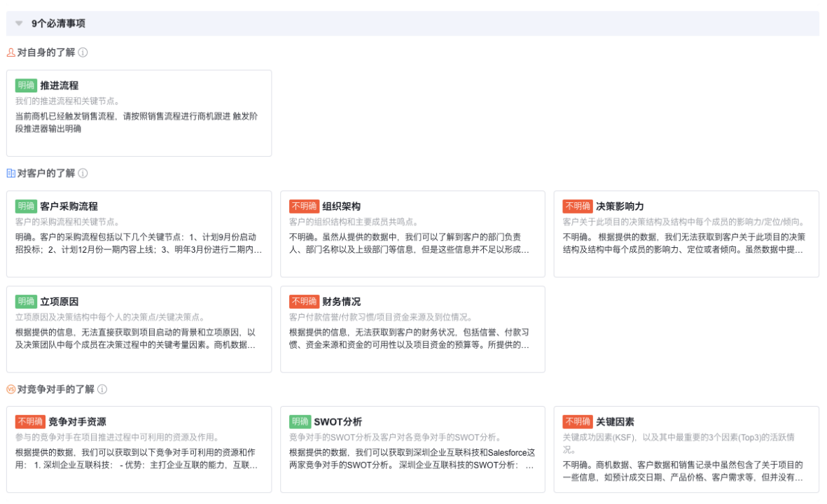The width and height of the screenshot is (827, 504).
Task: Open the 组织架构 card title
Action: (x=342, y=206)
